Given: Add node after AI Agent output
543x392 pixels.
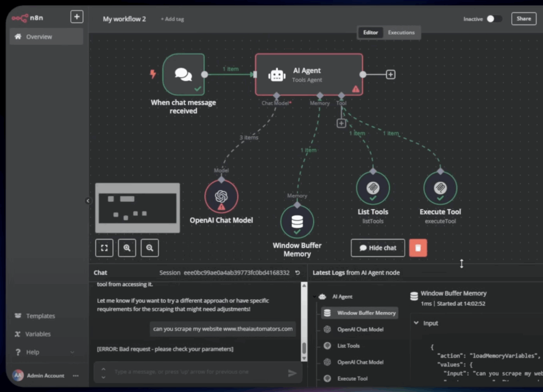Looking at the screenshot, I should pyautogui.click(x=391, y=74).
